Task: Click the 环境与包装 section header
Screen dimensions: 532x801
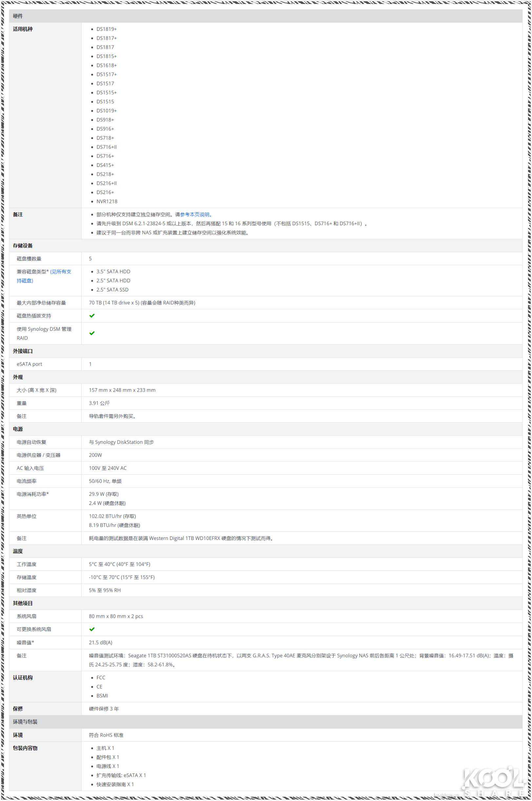Action: [25, 722]
